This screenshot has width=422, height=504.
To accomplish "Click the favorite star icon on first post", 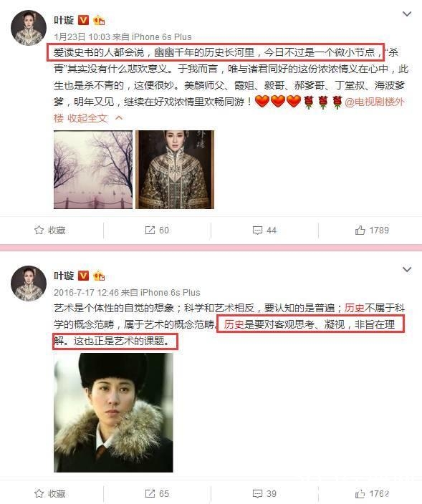I will click(x=39, y=230).
